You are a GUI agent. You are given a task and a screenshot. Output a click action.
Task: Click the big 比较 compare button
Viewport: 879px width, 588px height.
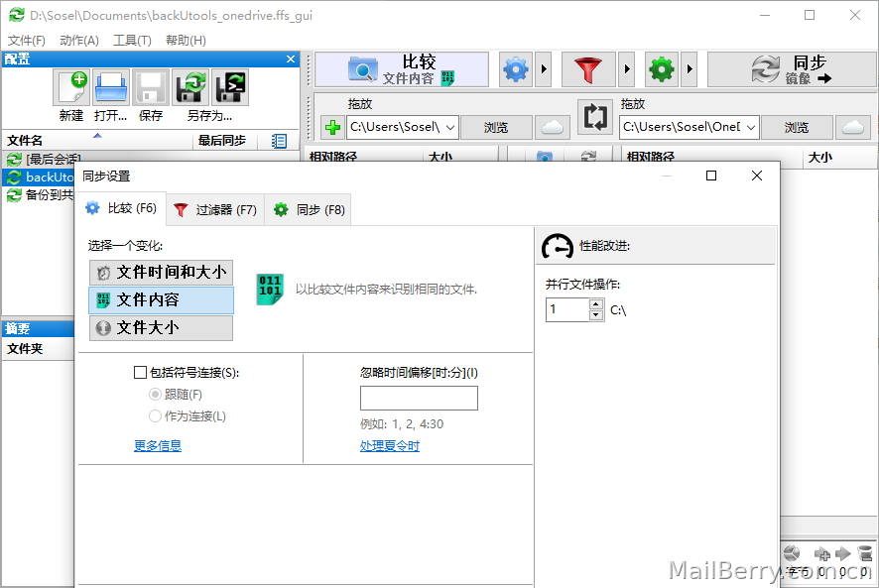tap(402, 69)
